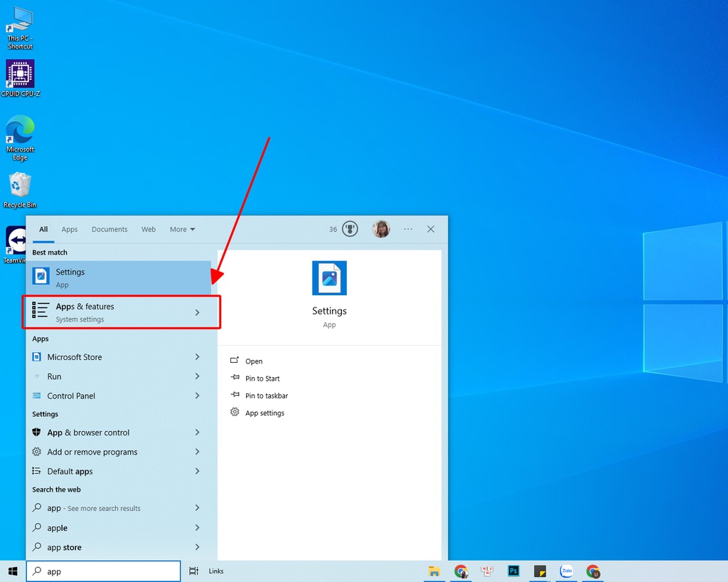
Task: Click the taskbar search box containing 'app'
Action: click(x=104, y=571)
